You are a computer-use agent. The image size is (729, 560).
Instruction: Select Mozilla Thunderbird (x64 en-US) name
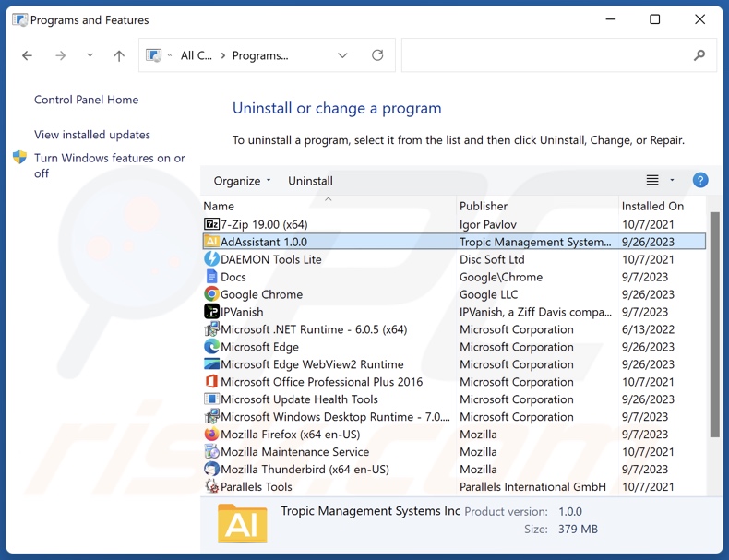[x=305, y=470]
